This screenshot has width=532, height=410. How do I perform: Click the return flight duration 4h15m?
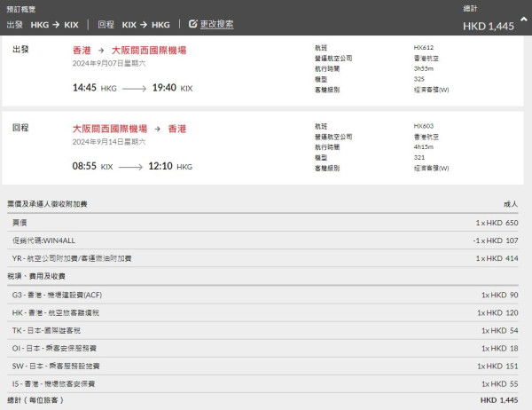click(424, 147)
